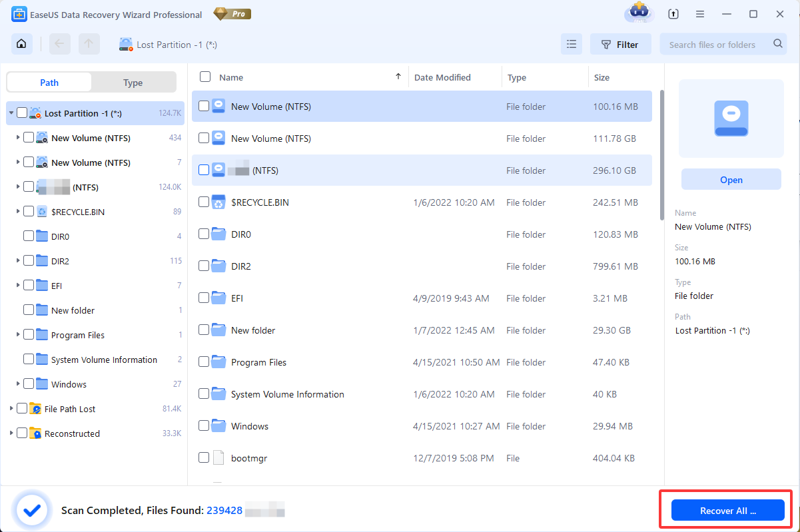This screenshot has height=532, width=800.
Task: Toggle the select-all checkbox beside Name header
Action: (x=205, y=77)
